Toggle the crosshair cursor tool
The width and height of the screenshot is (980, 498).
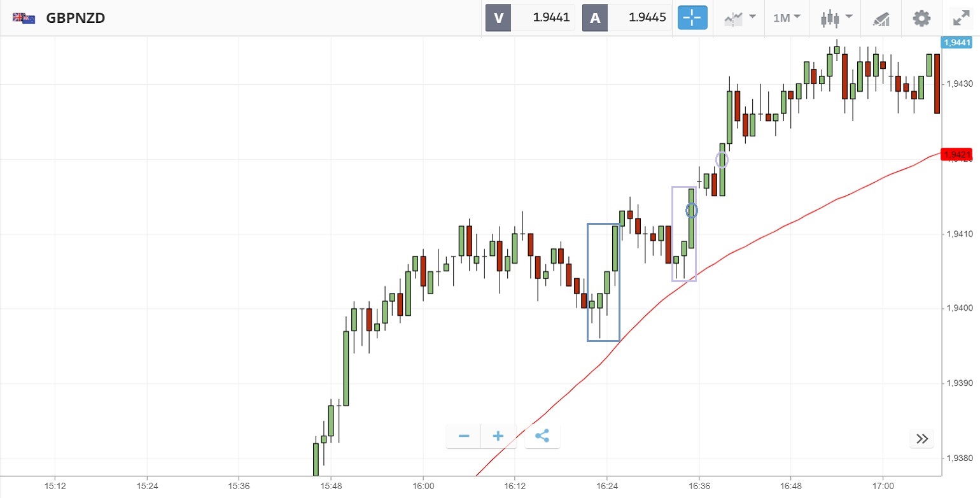pos(692,18)
